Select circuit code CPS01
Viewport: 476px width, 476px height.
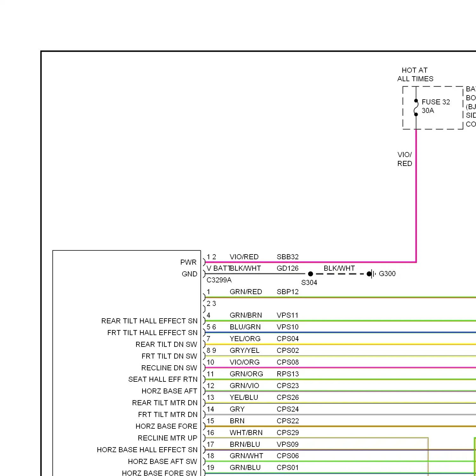(x=288, y=467)
